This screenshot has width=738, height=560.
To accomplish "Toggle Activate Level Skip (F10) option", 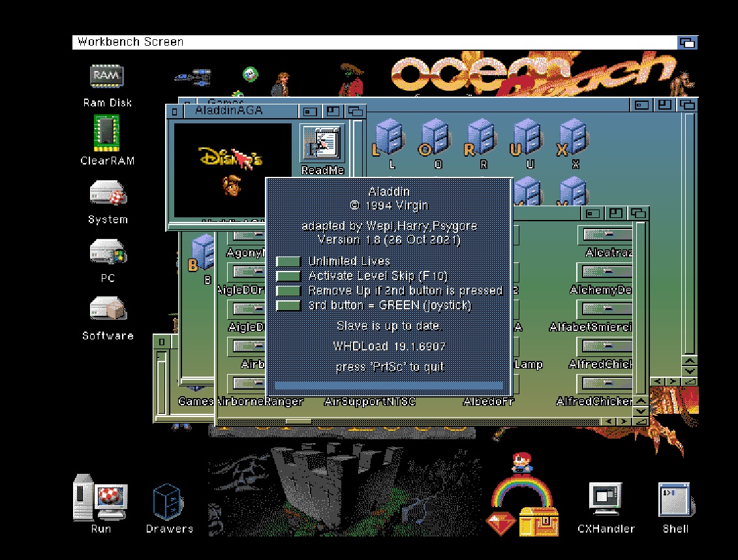I will [288, 276].
